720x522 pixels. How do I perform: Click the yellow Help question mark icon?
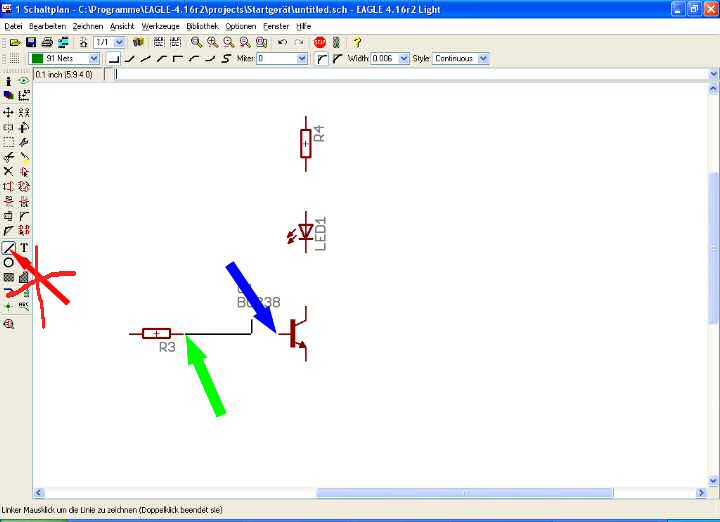point(357,43)
